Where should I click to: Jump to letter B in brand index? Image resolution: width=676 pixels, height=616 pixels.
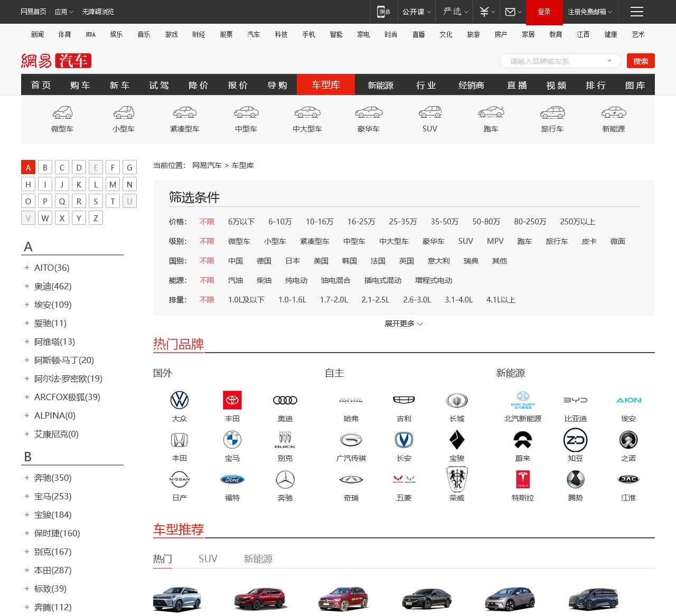coord(45,167)
